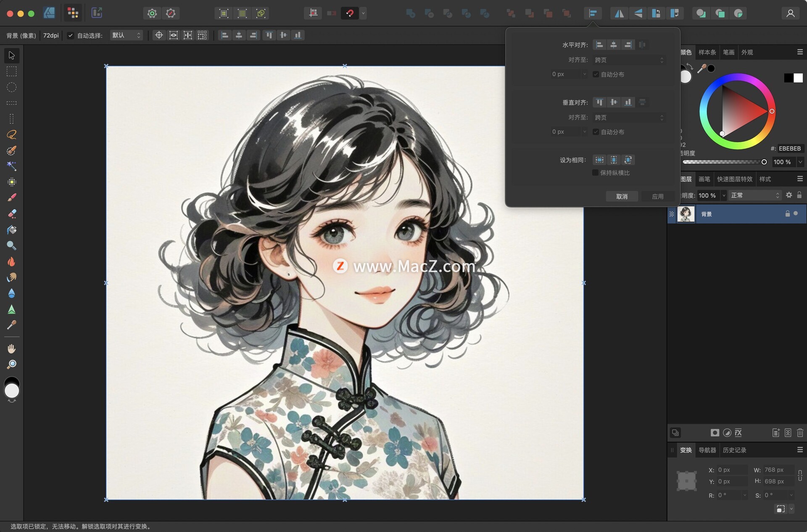Open the color opacity 100 % dropdown arrow
This screenshot has height=532, width=807.
[800, 162]
